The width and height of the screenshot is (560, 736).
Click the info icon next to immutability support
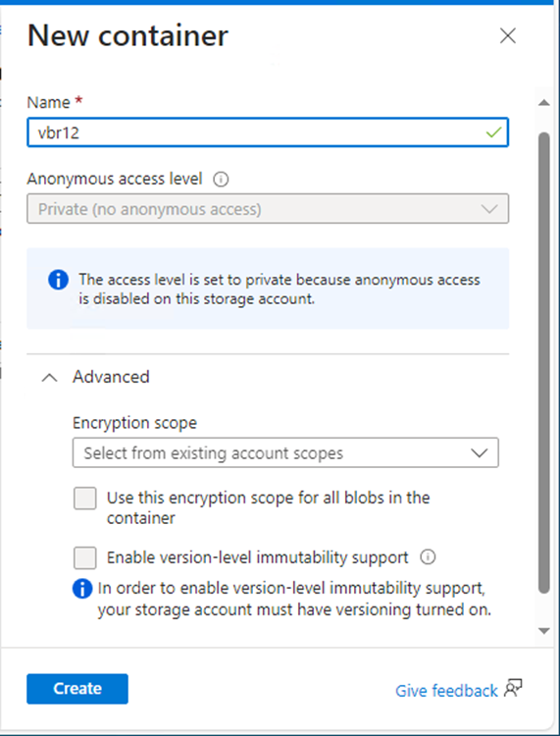click(x=428, y=557)
